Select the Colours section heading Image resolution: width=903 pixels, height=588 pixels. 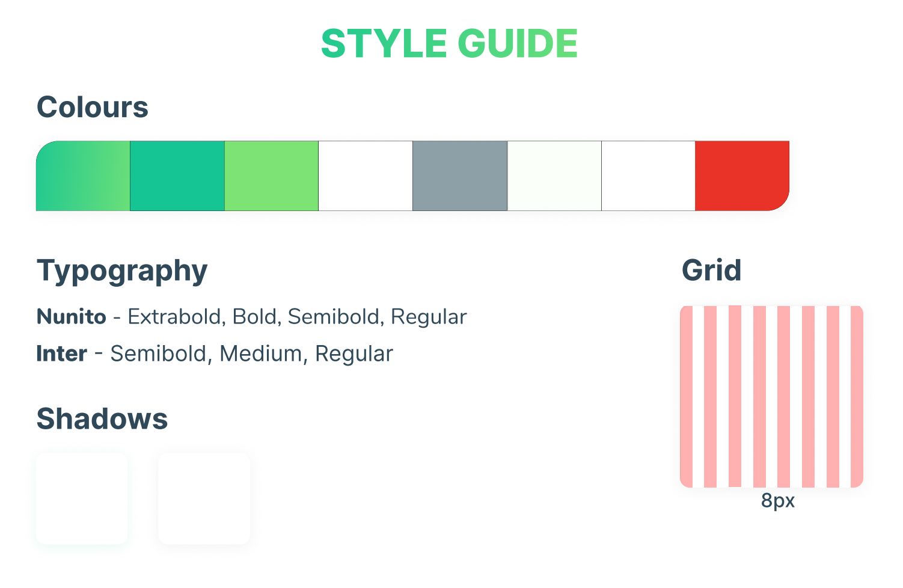coord(93,108)
